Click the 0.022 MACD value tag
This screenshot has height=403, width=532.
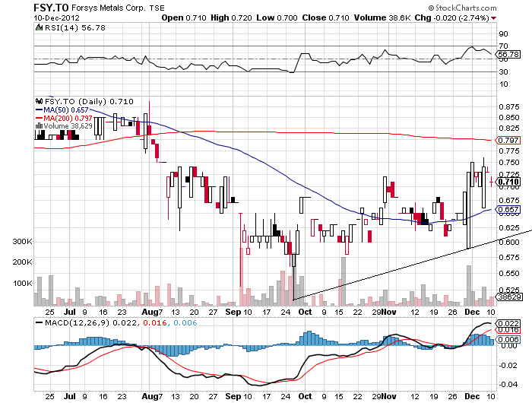[508, 323]
